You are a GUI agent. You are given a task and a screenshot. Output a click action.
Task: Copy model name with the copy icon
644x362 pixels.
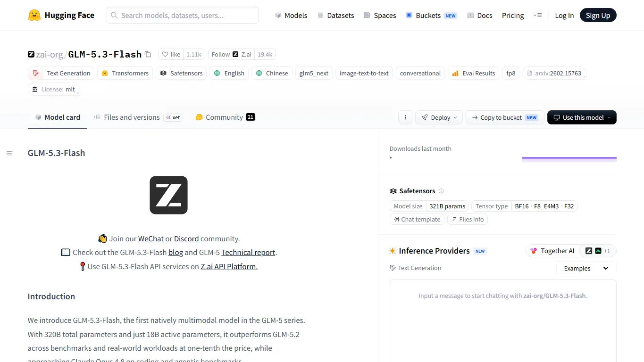148,55
